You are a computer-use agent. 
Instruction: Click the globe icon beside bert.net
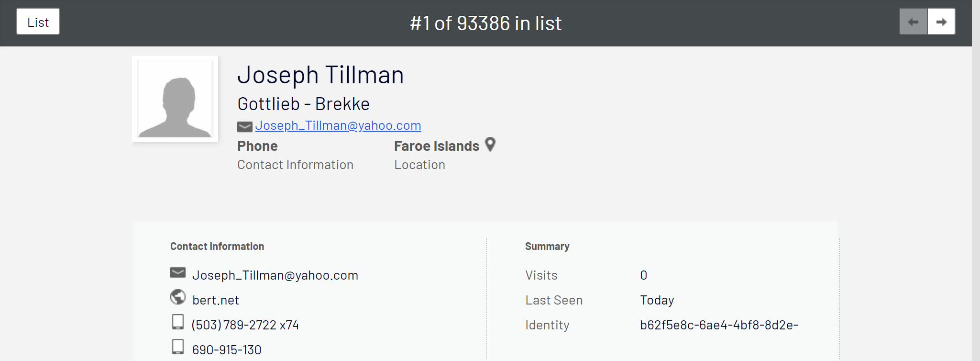(x=178, y=297)
